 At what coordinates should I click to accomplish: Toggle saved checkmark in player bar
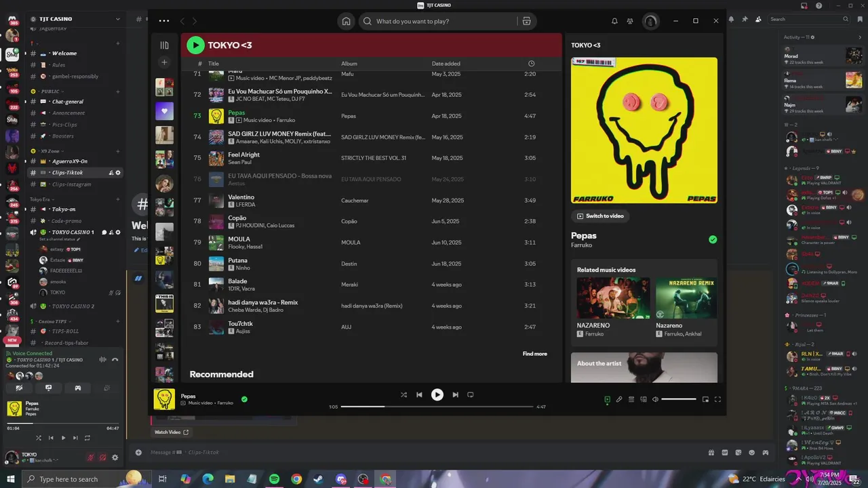pyautogui.click(x=244, y=399)
